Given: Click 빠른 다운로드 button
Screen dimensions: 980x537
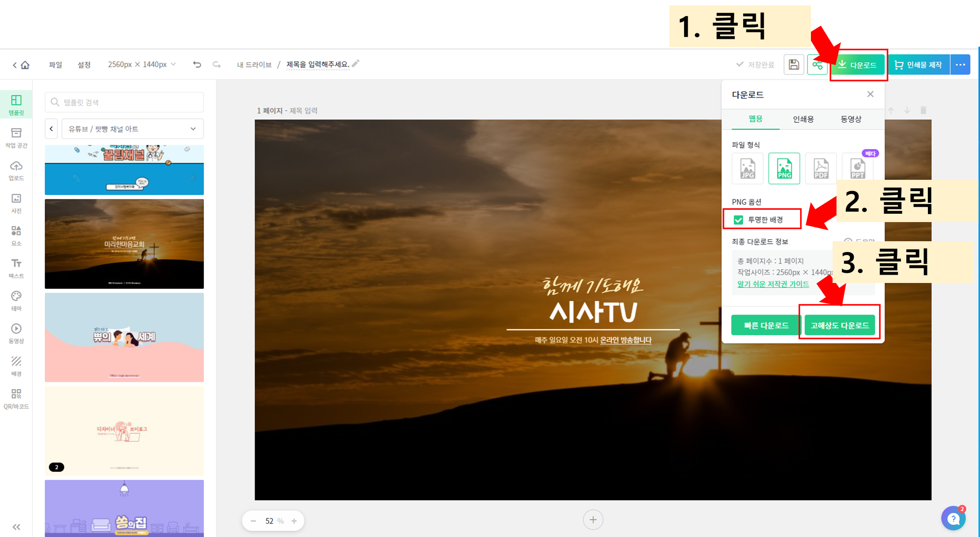Looking at the screenshot, I should (766, 325).
